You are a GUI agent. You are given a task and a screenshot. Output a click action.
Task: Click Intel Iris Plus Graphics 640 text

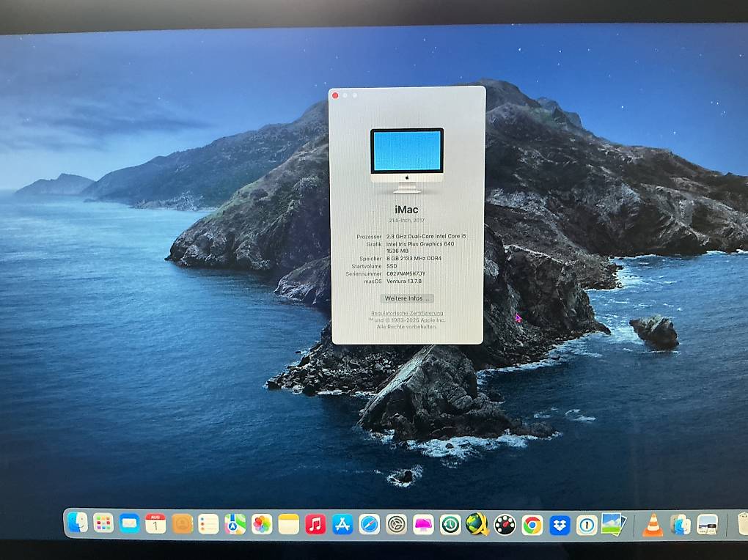[419, 244]
